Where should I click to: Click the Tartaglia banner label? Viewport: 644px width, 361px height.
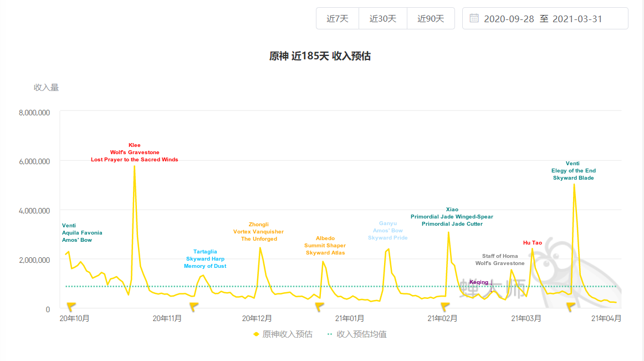point(205,252)
